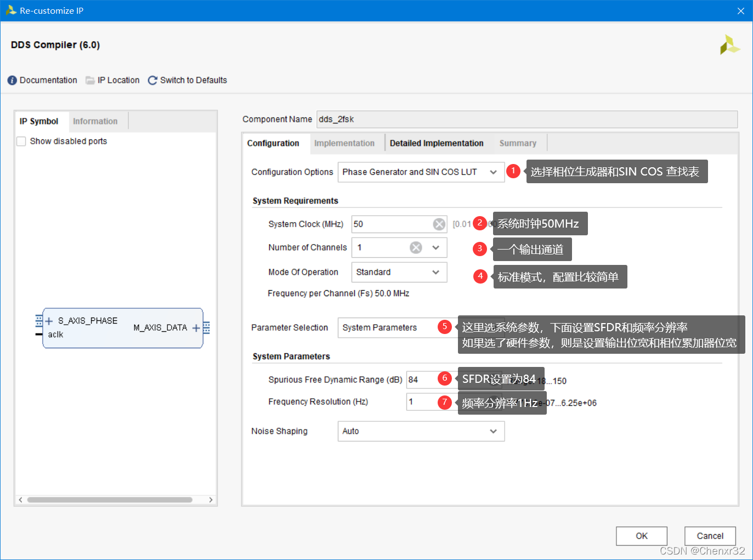Click the OK button
Screen dimensions: 753x560
(642, 536)
